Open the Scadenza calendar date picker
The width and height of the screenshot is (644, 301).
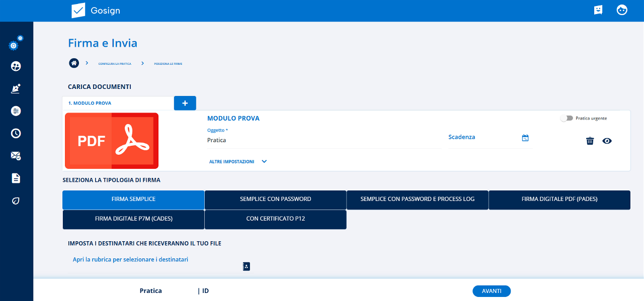(x=525, y=138)
